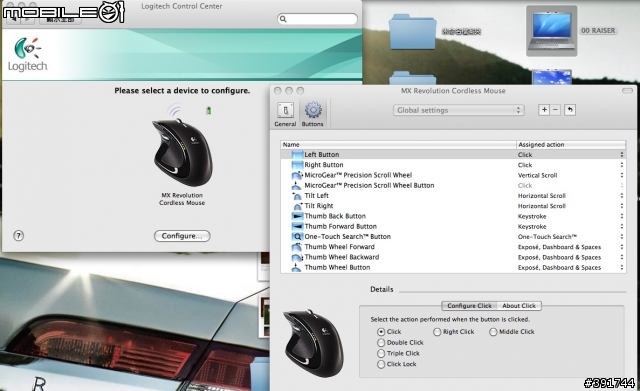
Task: Select the Click radio option
Action: (381, 332)
